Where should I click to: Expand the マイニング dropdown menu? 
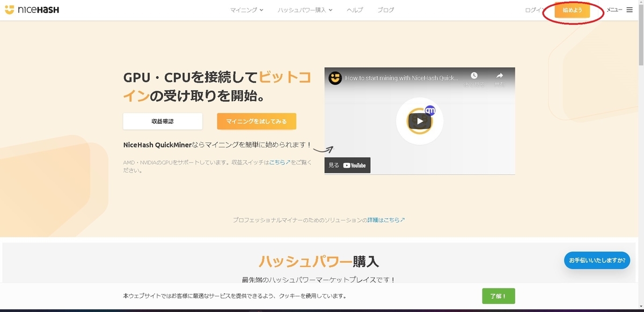point(247,9)
